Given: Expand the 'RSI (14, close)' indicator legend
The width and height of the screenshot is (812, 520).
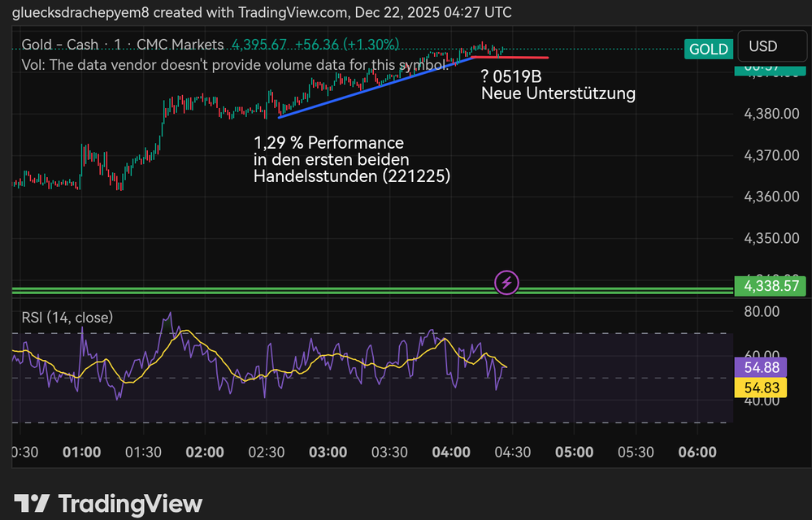Looking at the screenshot, I should point(67,317).
